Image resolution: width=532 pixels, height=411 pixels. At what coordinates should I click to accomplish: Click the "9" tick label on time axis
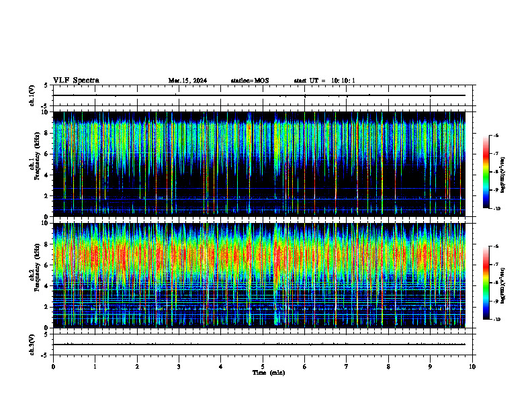pyautogui.click(x=430, y=367)
